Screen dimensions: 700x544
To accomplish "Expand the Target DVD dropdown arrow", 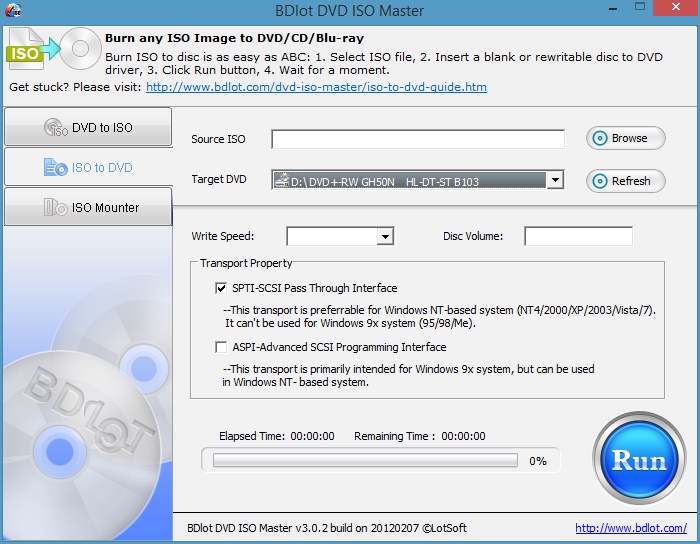I will 555,180.
